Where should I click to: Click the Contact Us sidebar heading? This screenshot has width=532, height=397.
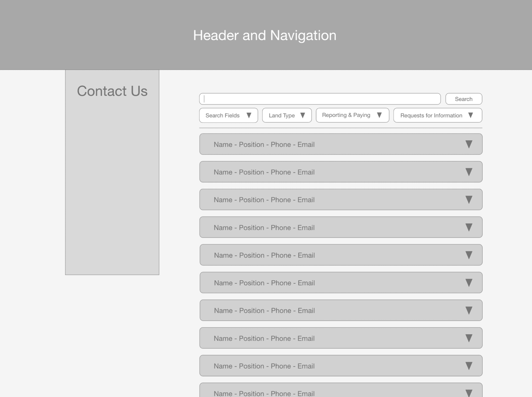coord(112,91)
